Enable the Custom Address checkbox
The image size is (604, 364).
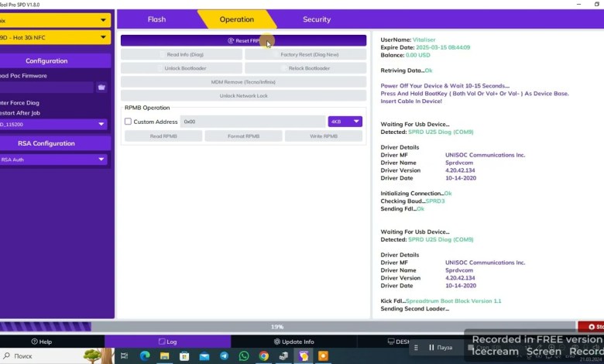click(128, 122)
